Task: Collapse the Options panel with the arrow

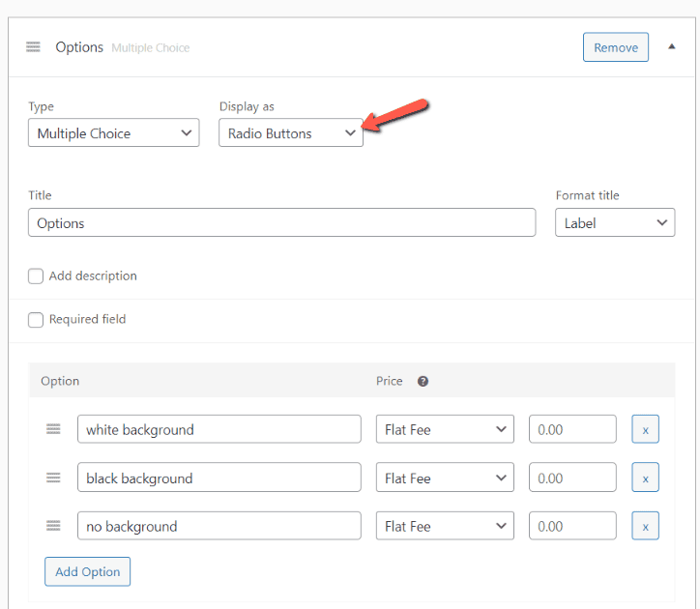Action: (x=672, y=46)
